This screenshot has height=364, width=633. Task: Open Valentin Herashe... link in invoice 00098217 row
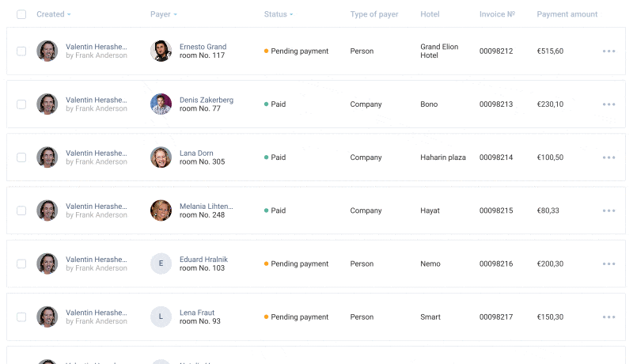click(97, 313)
